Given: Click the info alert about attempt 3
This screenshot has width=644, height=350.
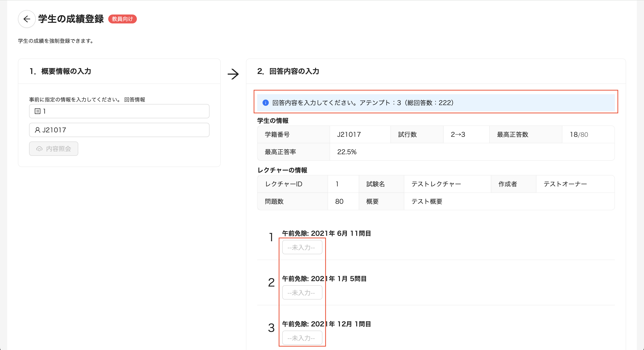Looking at the screenshot, I should tap(362, 103).
